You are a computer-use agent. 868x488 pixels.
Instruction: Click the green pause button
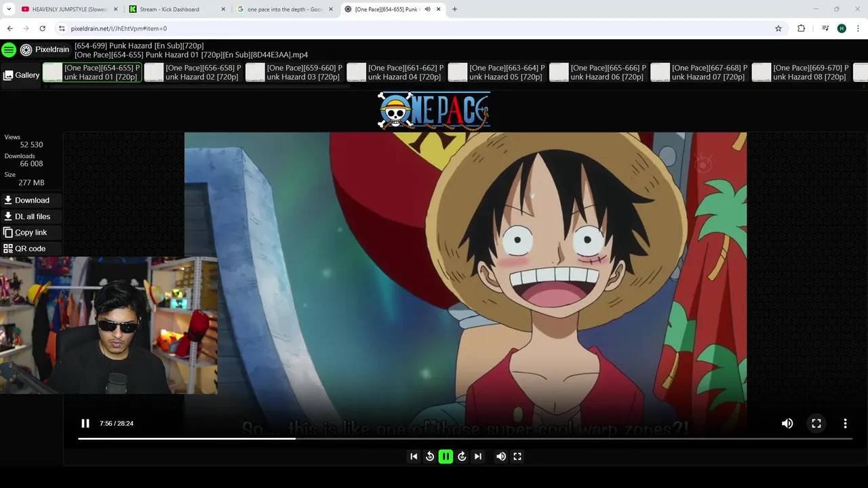click(446, 457)
